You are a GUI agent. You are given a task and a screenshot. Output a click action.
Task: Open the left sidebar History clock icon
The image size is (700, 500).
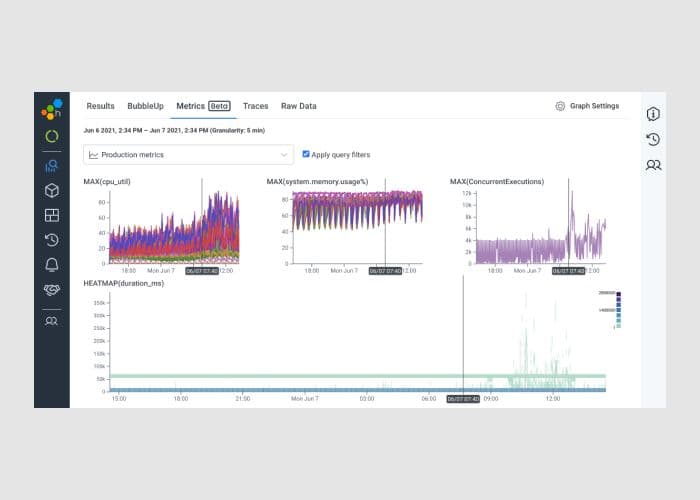tap(51, 240)
